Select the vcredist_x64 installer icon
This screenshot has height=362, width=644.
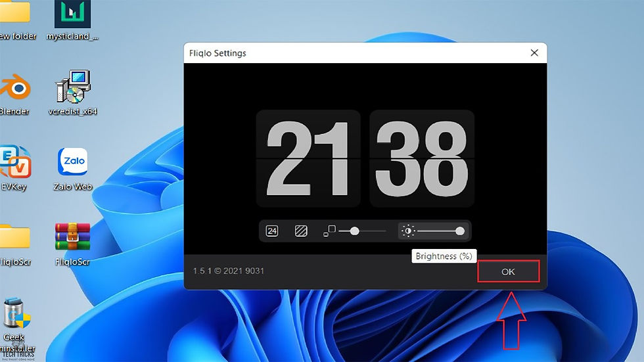[73, 93]
